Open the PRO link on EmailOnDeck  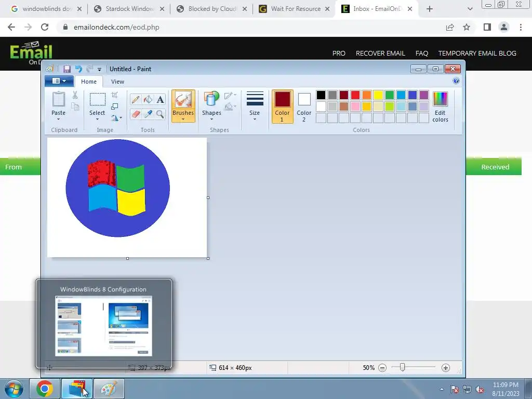point(339,54)
